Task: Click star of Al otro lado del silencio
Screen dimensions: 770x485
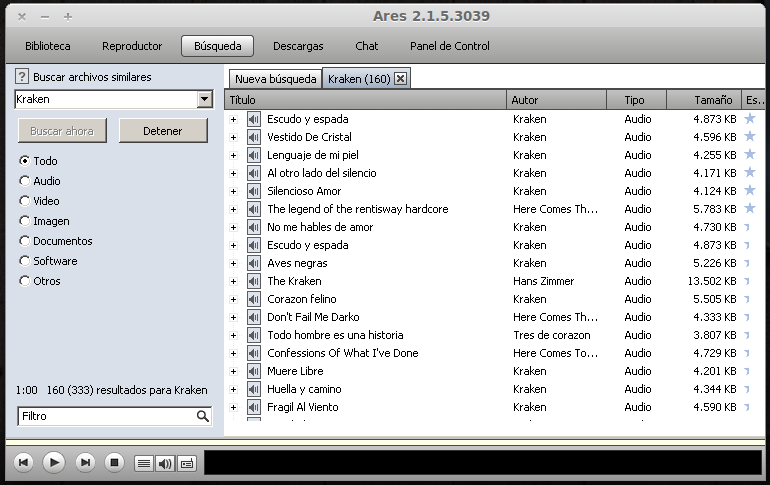Action: [x=750, y=172]
